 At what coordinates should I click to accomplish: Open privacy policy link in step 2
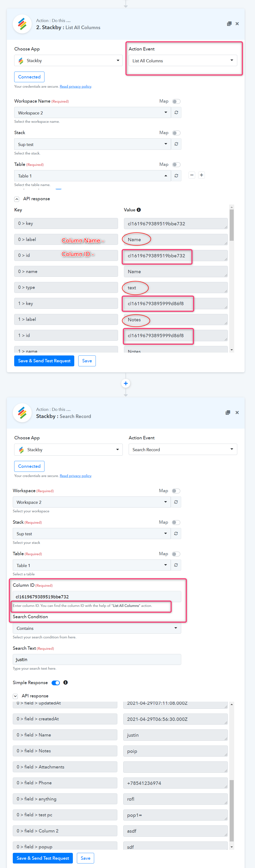(75, 86)
